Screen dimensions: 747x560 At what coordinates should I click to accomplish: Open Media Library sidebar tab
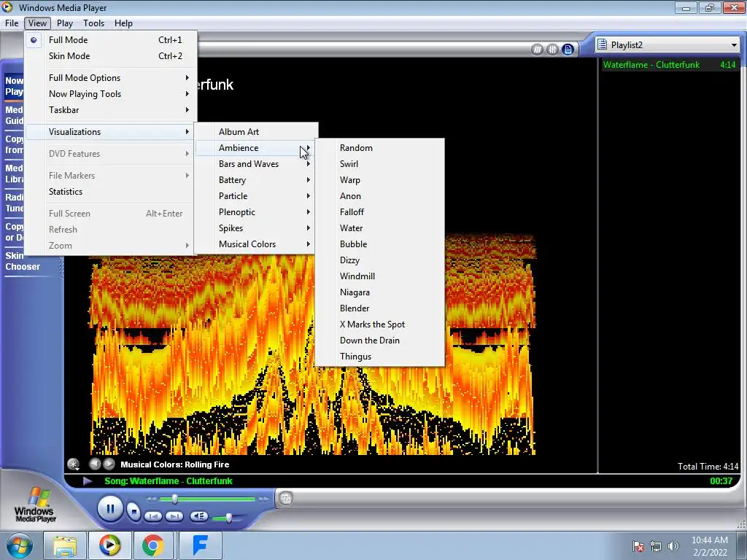(14, 174)
